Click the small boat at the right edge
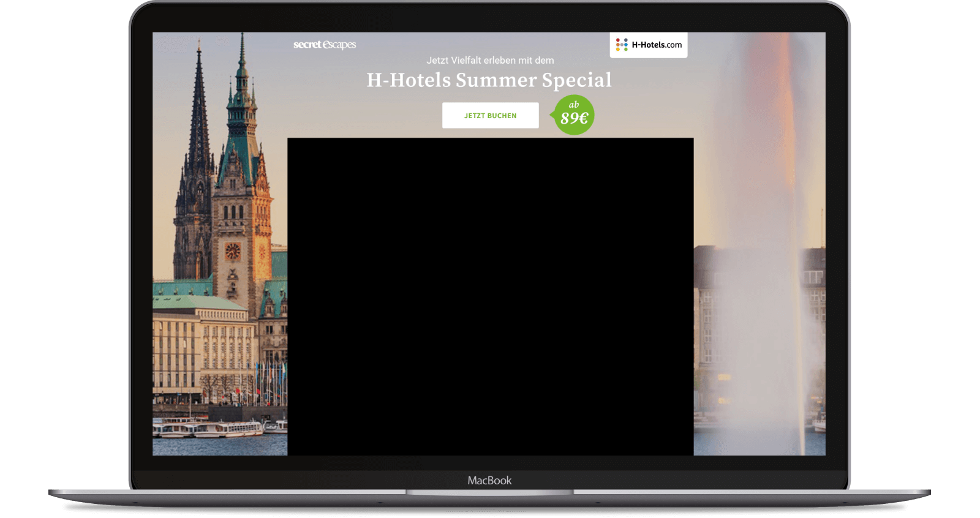This screenshot has height=518, width=980. 819,422
